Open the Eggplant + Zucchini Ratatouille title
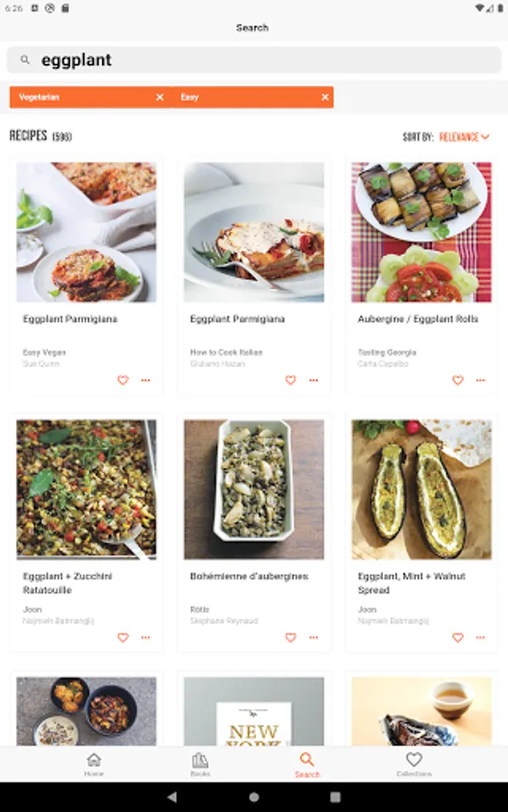This screenshot has height=812, width=508. tap(68, 583)
